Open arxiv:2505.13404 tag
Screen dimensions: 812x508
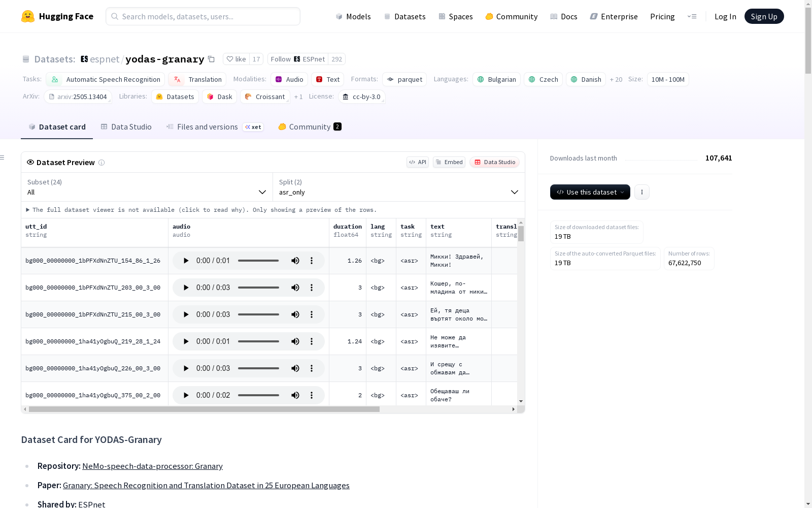tap(78, 97)
